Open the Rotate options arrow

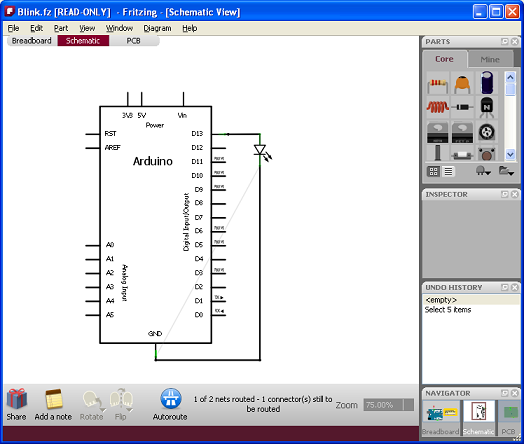point(102,410)
